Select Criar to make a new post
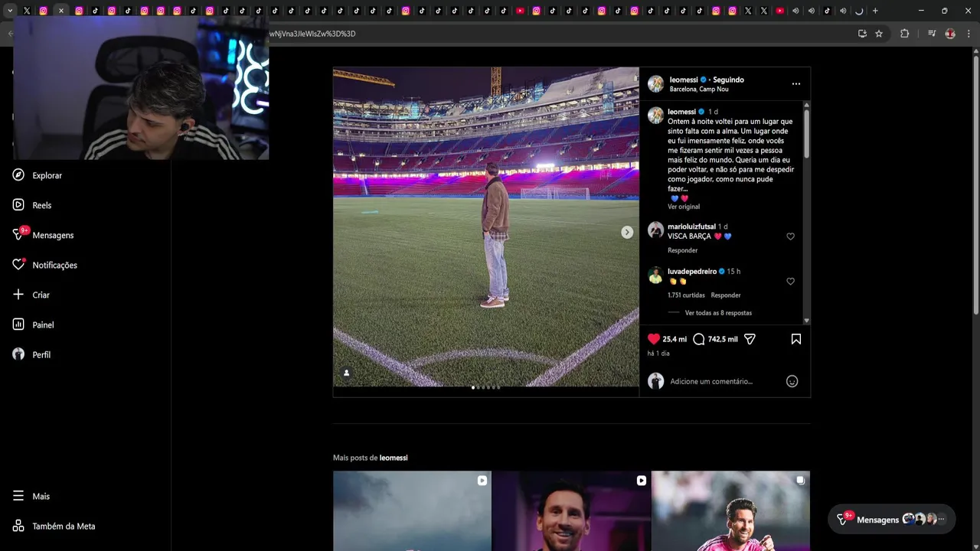Screen dimensions: 980x551 click(x=31, y=295)
